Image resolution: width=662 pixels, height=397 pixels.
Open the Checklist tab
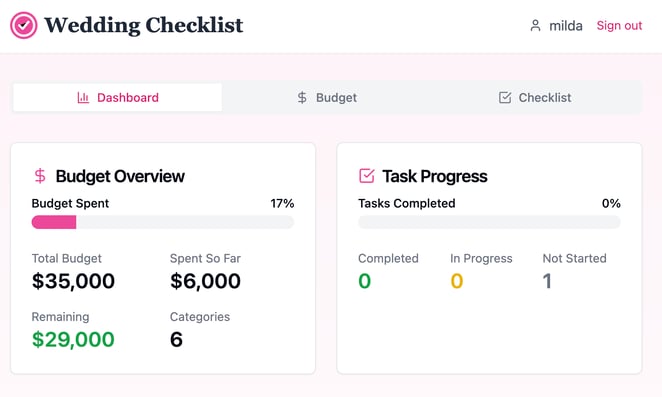tap(535, 98)
